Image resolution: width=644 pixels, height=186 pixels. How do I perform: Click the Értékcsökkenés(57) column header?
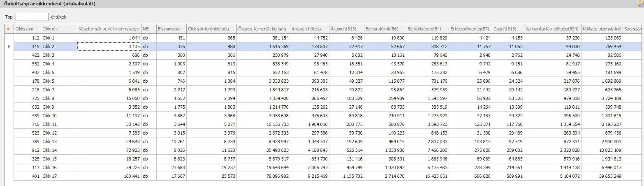click(470, 29)
